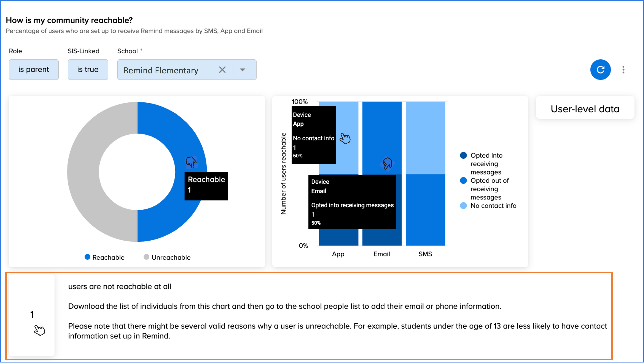Viewport: 644px width, 363px height.
Task: Click the Remind Elementary school field
Action: point(187,70)
